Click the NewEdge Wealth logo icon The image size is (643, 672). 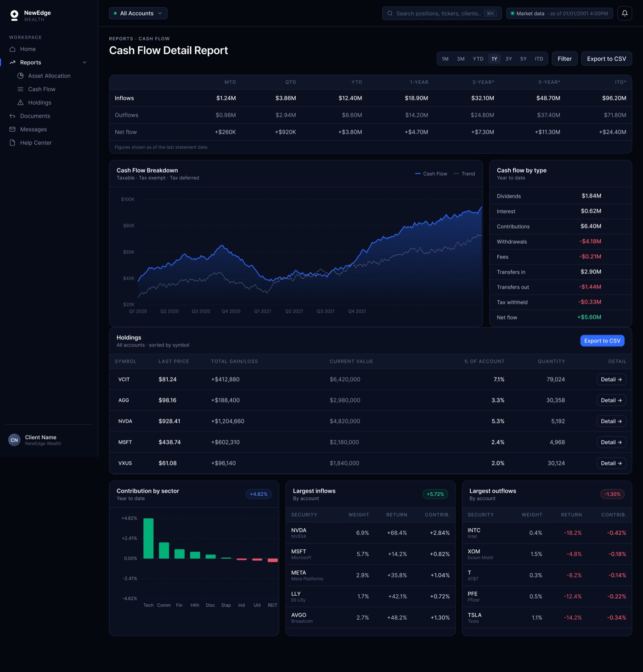[x=14, y=16]
